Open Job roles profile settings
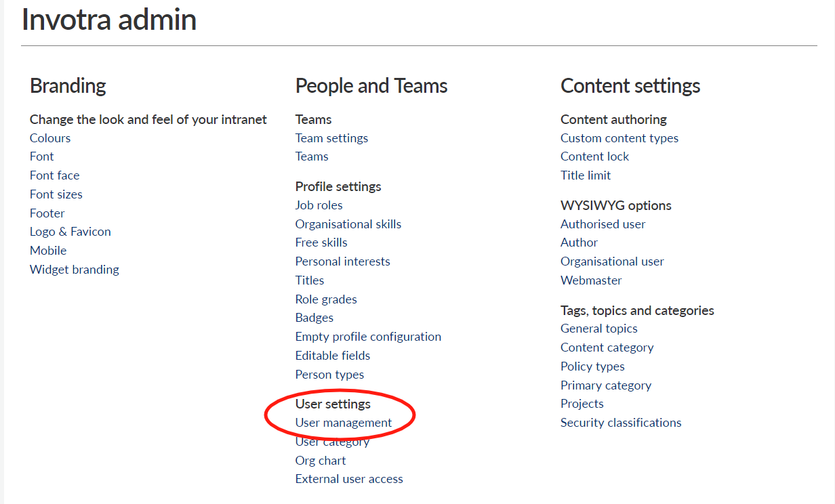 click(x=319, y=205)
